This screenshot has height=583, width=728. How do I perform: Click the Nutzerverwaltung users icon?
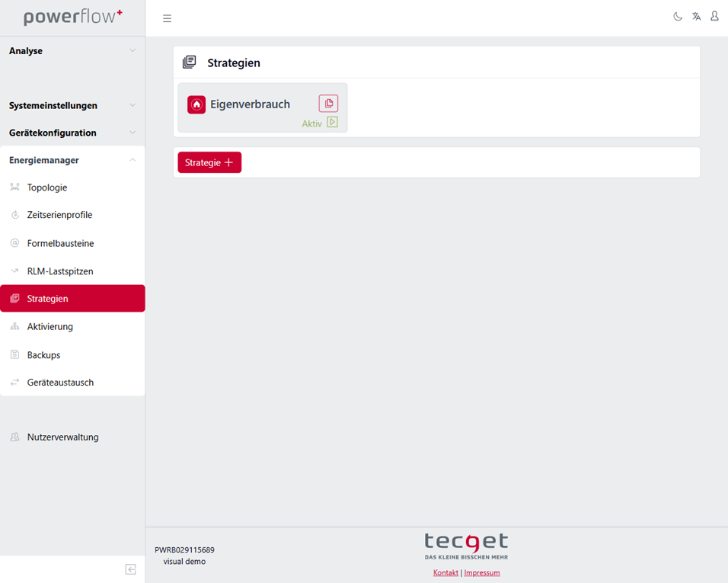[15, 437]
